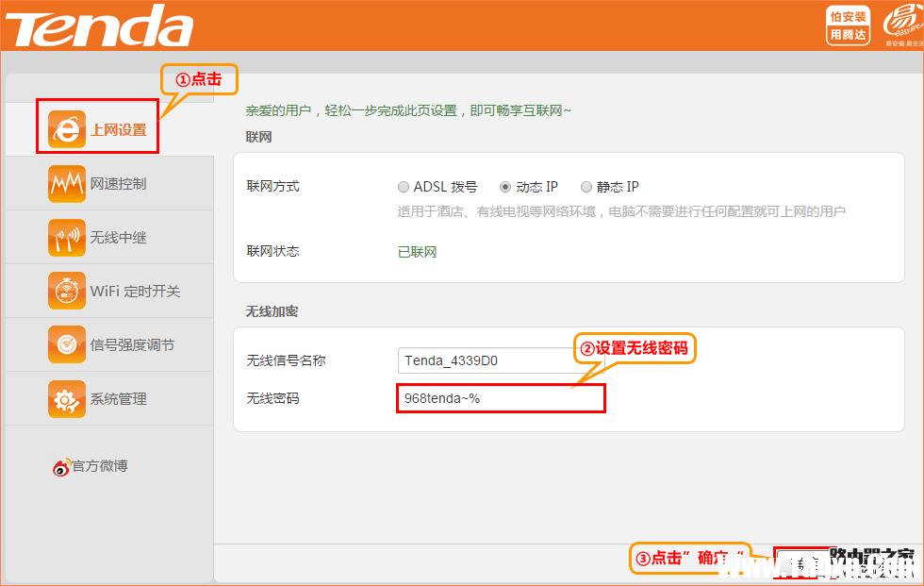Viewport: 924px width, 586px height.
Task: Click the 无线中继 antenna icon
Action: click(x=67, y=237)
